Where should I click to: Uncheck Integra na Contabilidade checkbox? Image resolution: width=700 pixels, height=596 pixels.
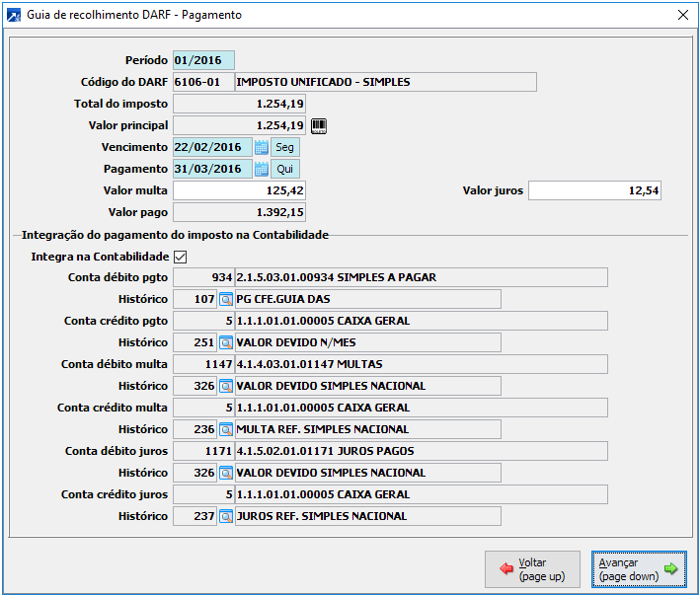point(180,257)
